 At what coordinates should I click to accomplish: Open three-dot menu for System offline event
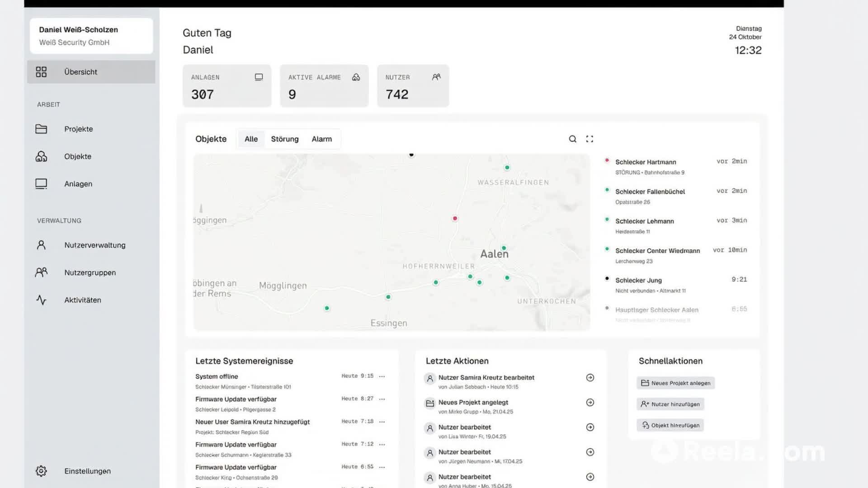click(x=382, y=376)
